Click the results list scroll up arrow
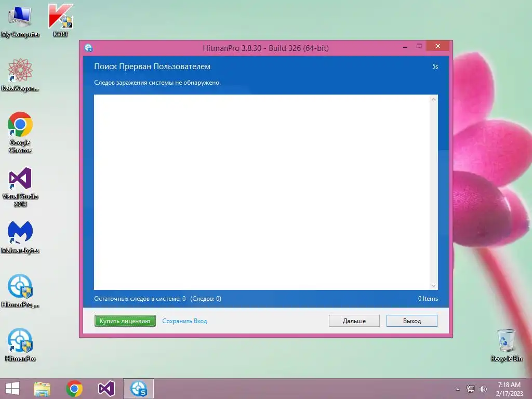 point(434,99)
